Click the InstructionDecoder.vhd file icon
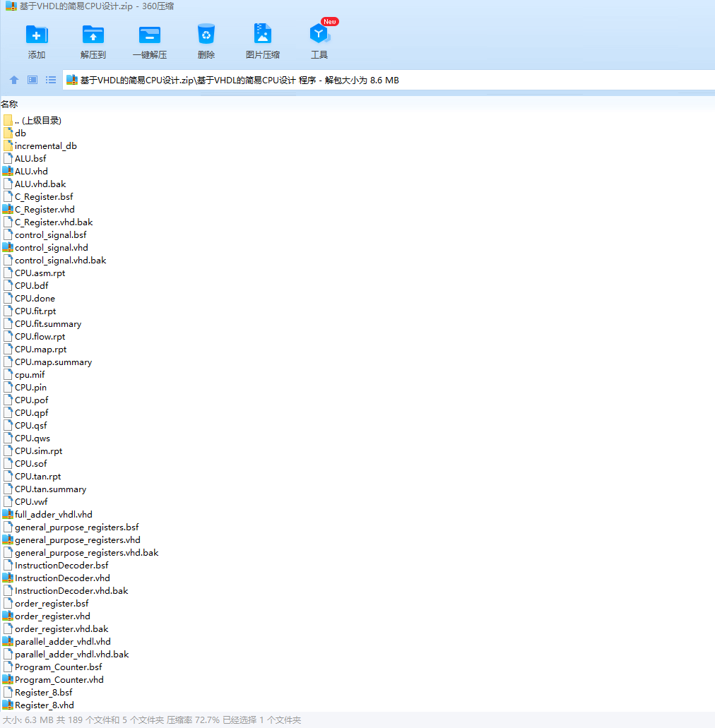The width and height of the screenshot is (715, 728). pyautogui.click(x=8, y=578)
